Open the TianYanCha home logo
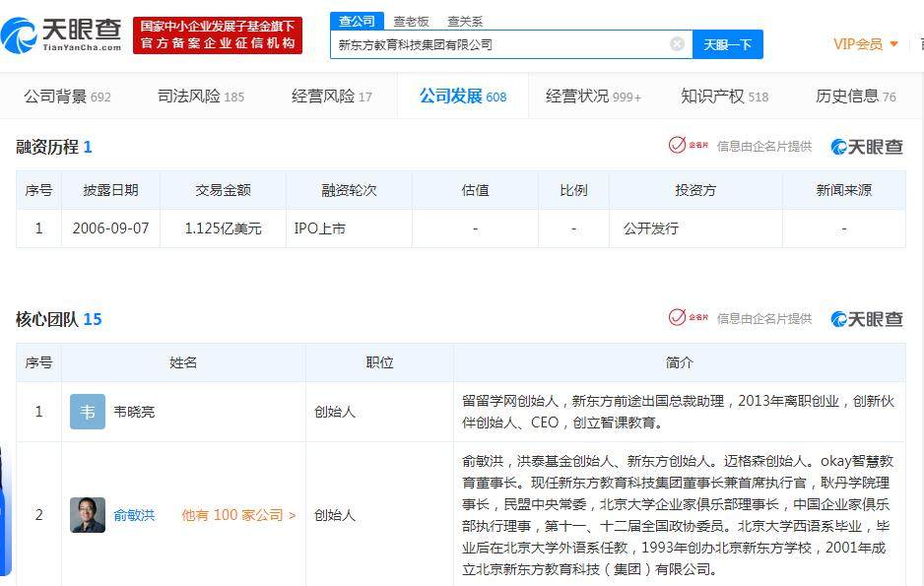Viewport: 924px width, 586px height. pyautogui.click(x=61, y=35)
